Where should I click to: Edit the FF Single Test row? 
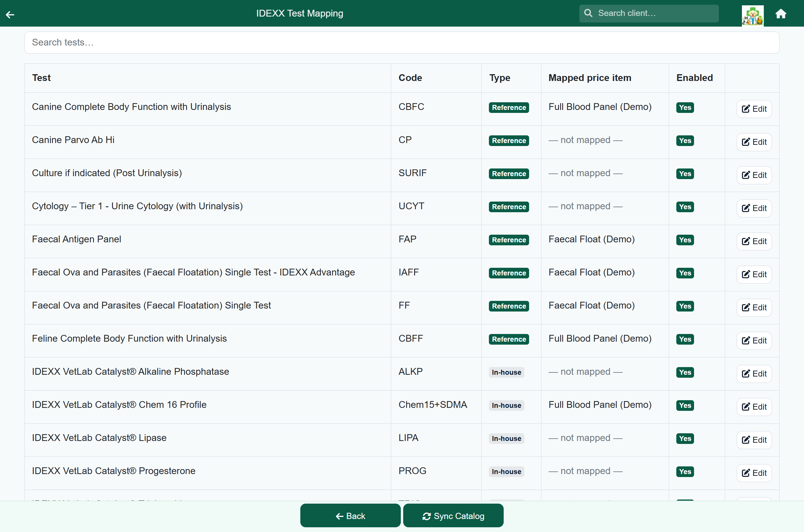coord(754,307)
